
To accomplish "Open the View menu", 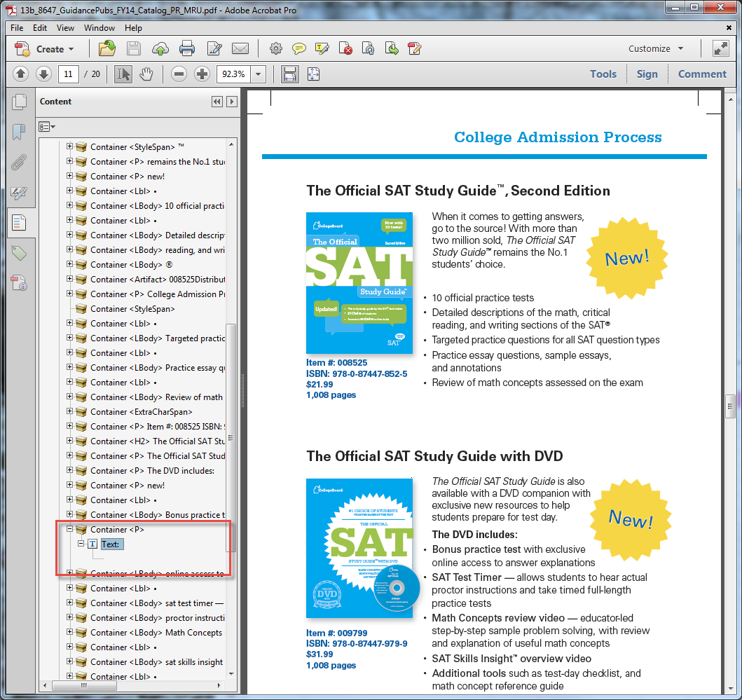I will (x=65, y=28).
